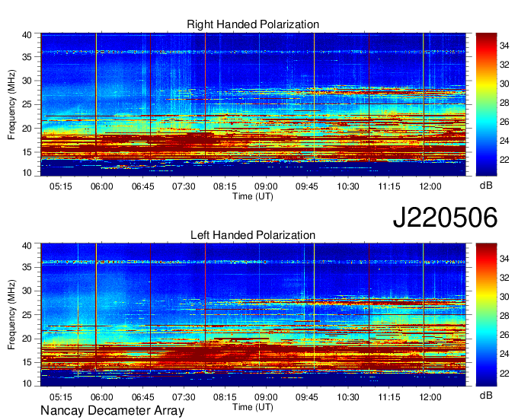Image resolution: width=518 pixels, height=420 pixels.
Task: Click the 30 MHz tick on the Right Handed frequency axis
Action: click(27, 81)
